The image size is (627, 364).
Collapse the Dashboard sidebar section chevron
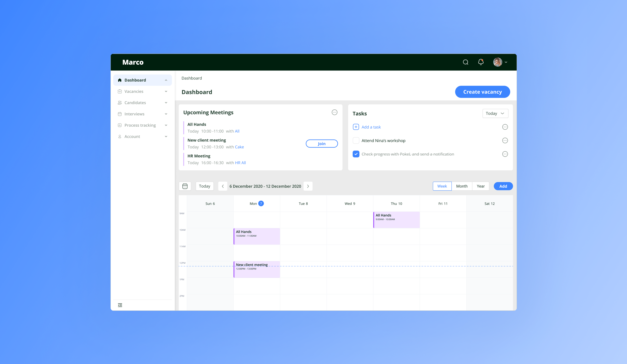click(x=166, y=80)
